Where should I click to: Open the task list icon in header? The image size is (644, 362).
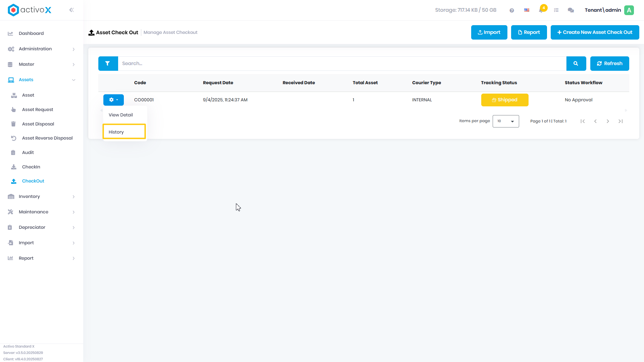coord(556,10)
